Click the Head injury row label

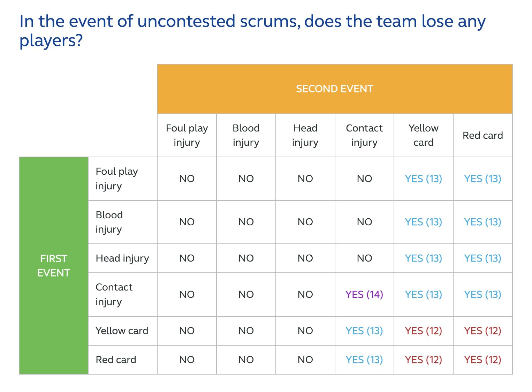(123, 258)
